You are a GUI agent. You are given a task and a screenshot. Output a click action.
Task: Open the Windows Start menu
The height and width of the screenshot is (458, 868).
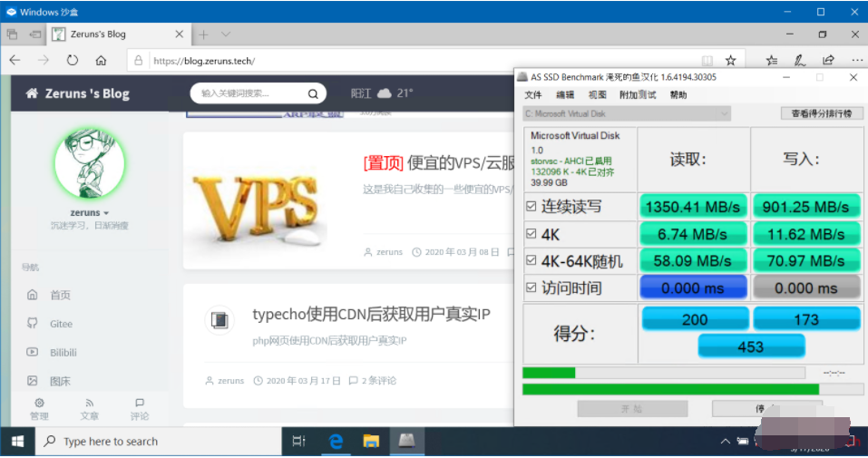[x=17, y=442]
